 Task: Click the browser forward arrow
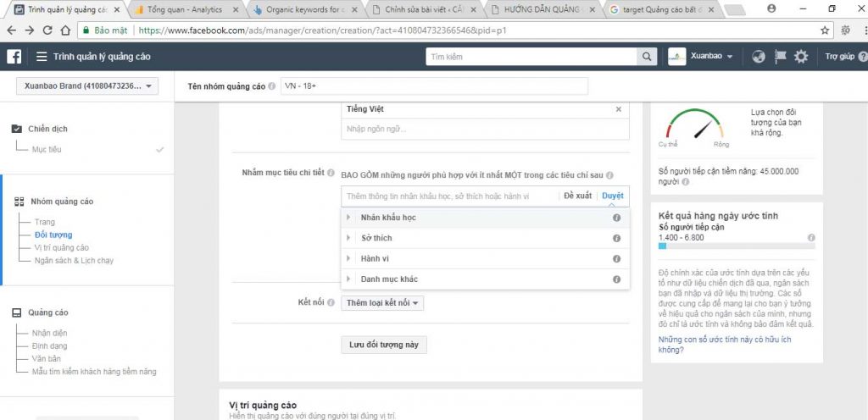pos(30,30)
